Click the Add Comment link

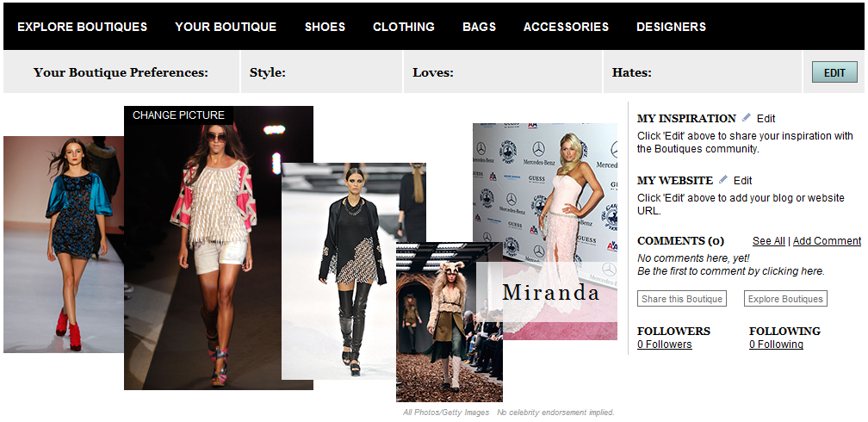(827, 241)
